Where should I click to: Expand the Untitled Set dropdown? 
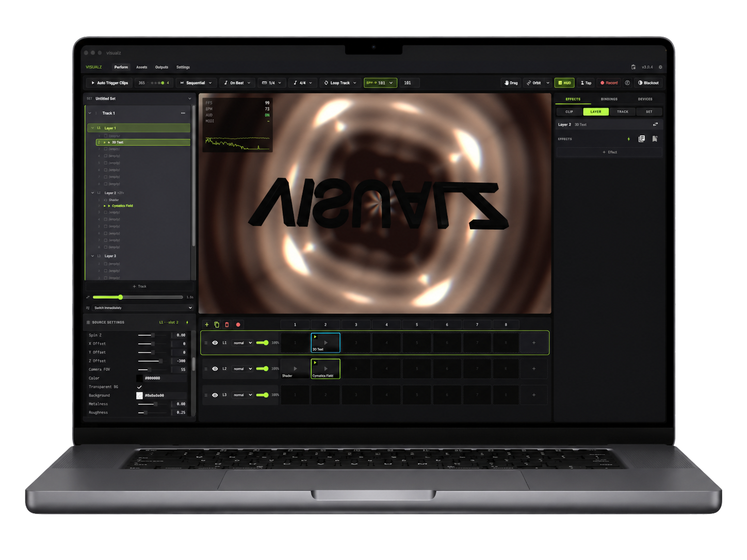tap(189, 98)
